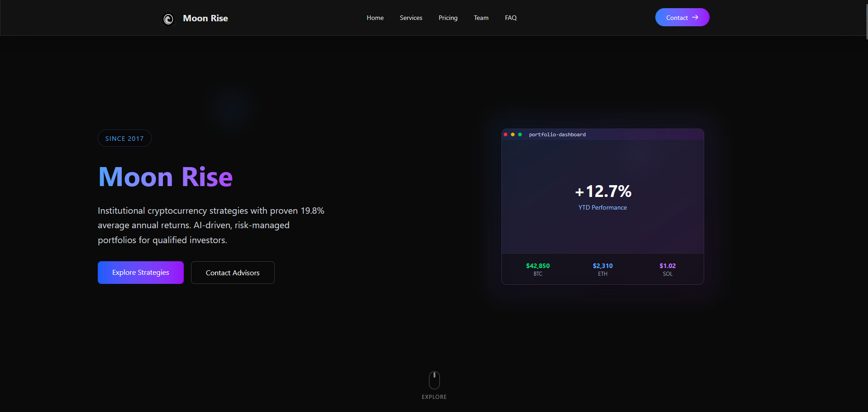Expand the Services navigation entry
This screenshot has height=412, width=868.
[410, 18]
